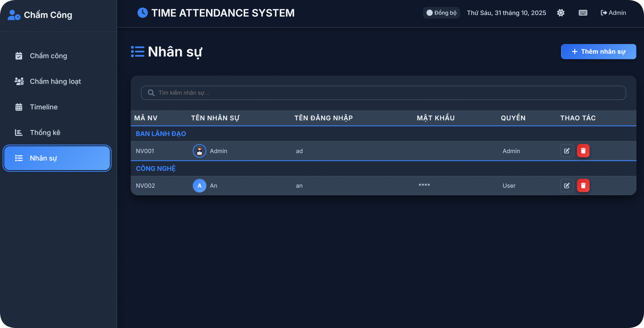Click the clock logo beside system title
644x328 pixels.
[x=142, y=13]
